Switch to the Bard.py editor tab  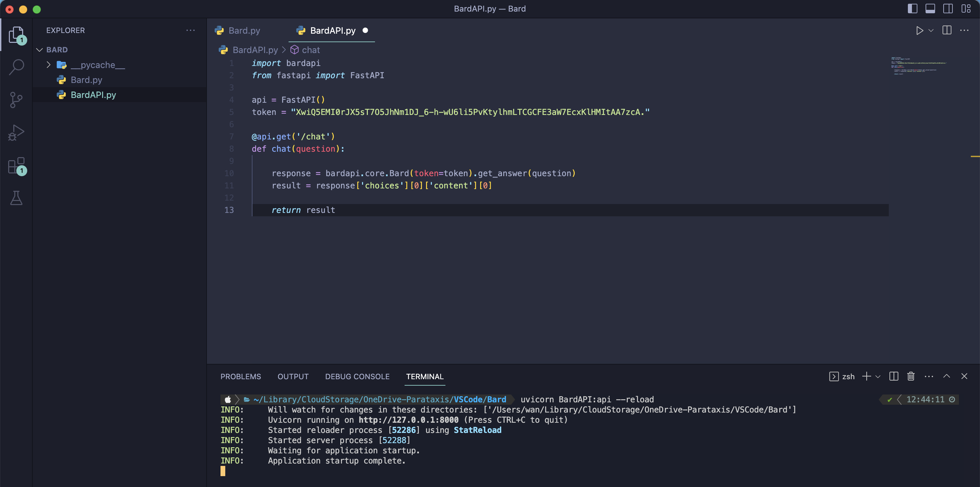pyautogui.click(x=244, y=30)
